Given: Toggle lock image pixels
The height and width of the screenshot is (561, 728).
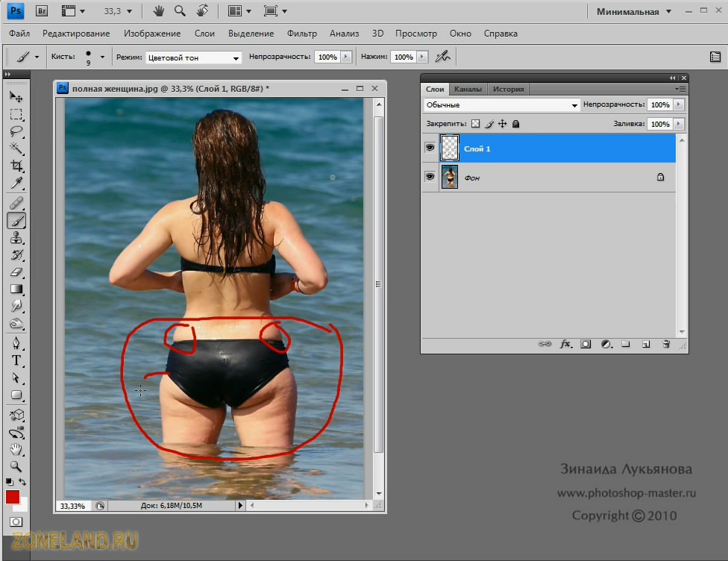Looking at the screenshot, I should (x=489, y=124).
